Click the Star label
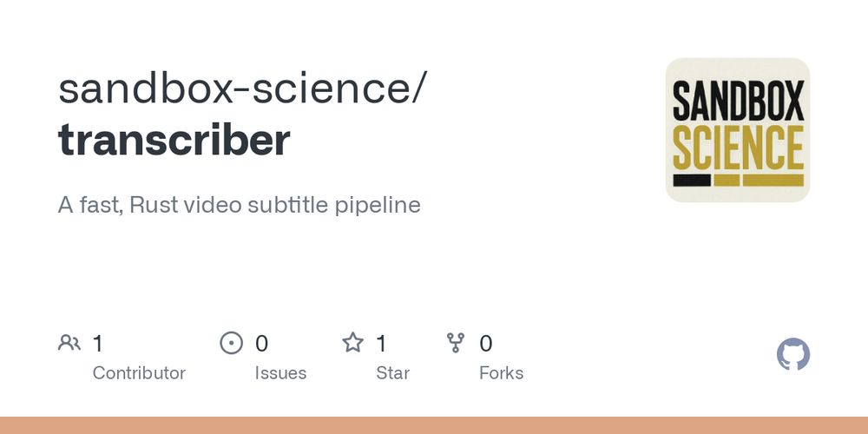868x434 pixels. coord(392,373)
